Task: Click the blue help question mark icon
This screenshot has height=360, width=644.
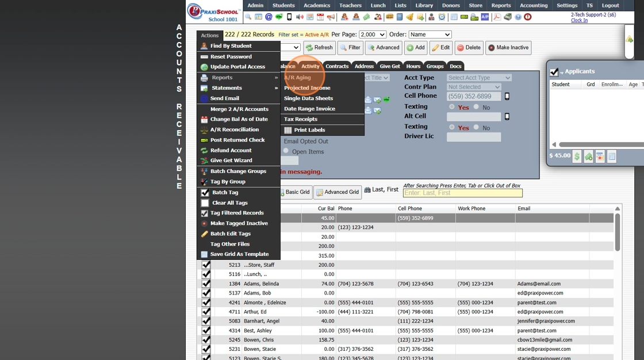Action: click(x=518, y=17)
